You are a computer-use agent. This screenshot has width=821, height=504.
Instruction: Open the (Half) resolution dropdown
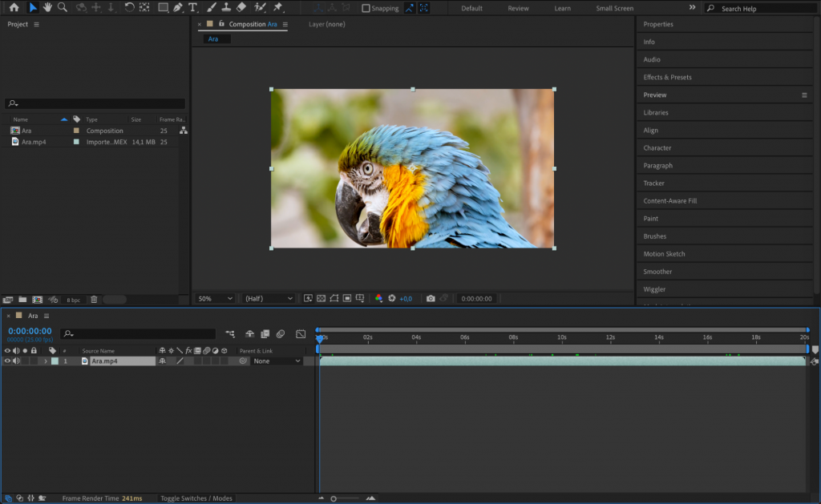[x=268, y=298]
